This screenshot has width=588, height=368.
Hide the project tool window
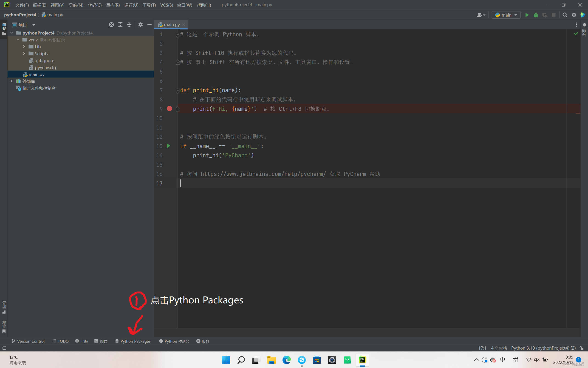[150, 25]
